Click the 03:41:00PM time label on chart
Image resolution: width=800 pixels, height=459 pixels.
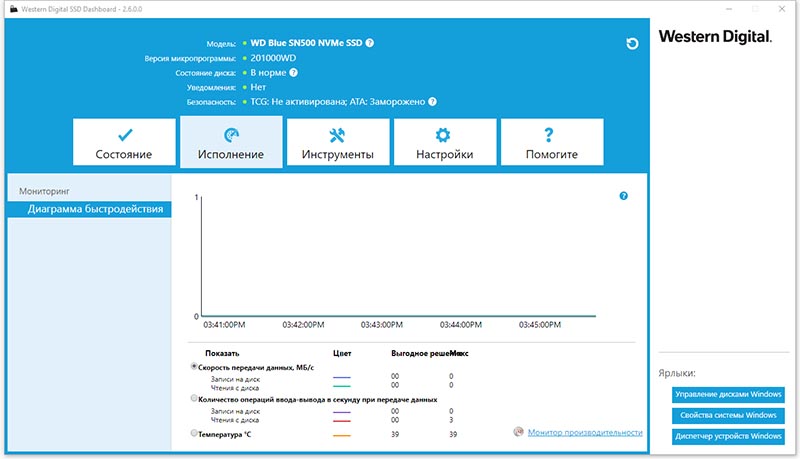click(224, 325)
